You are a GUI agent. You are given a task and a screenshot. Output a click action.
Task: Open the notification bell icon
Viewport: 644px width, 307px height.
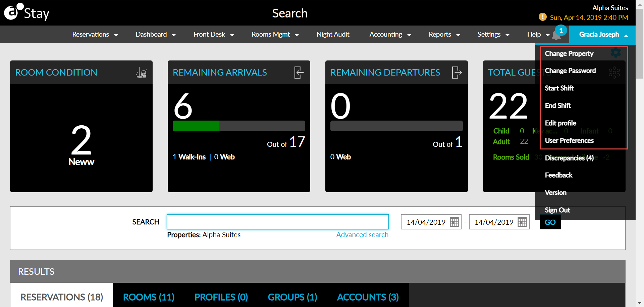(556, 36)
